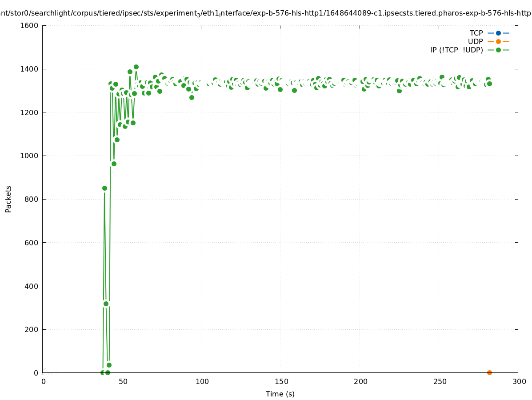Click the low green point near 93 seconds
The height and width of the screenshot is (400, 532).
click(192, 97)
